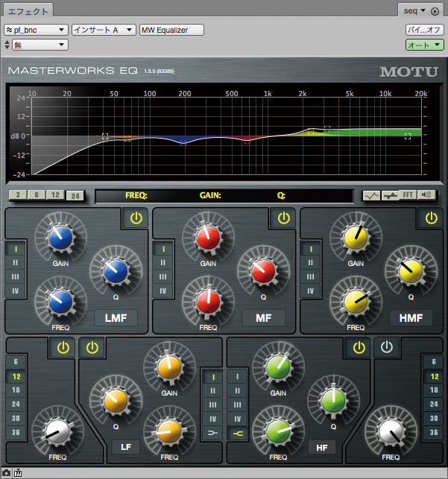Set high-cut slope to 36
This screenshot has height=479, width=448.
(x=434, y=433)
